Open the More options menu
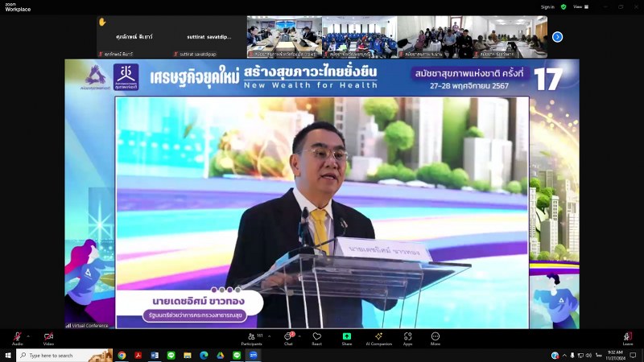Image resolution: width=644 pixels, height=362 pixels. (x=436, y=339)
